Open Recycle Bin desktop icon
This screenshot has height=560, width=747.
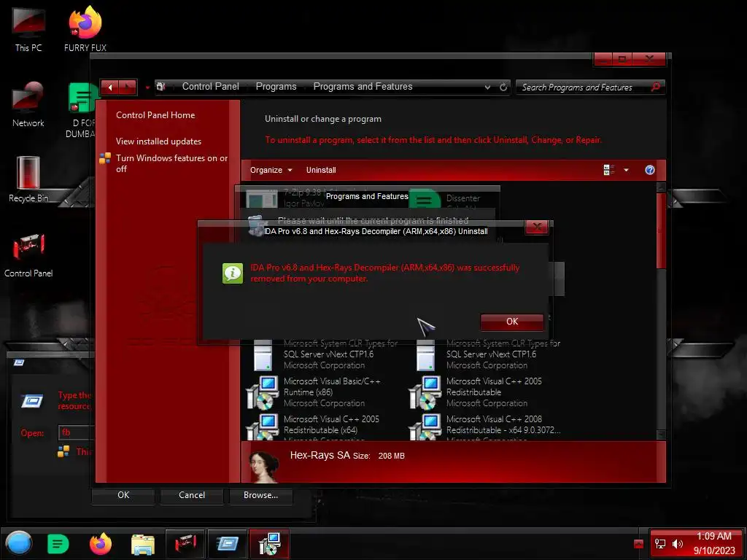[x=28, y=179]
